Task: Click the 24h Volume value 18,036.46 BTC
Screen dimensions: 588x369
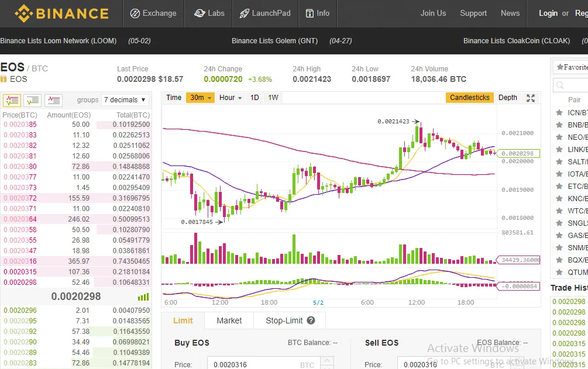Action: [438, 79]
